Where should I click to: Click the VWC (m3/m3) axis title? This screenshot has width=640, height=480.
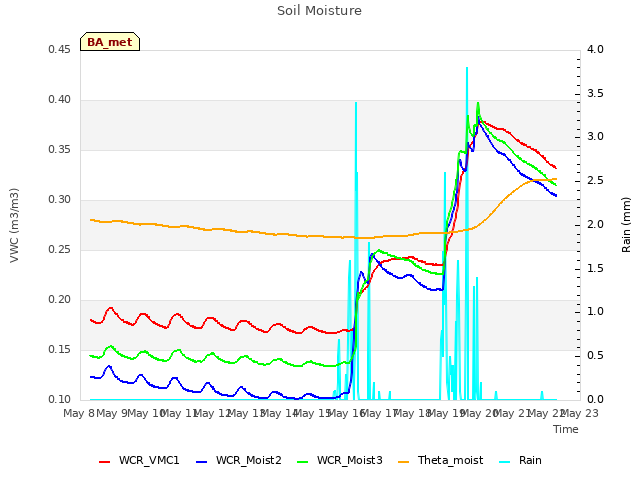click(14, 225)
